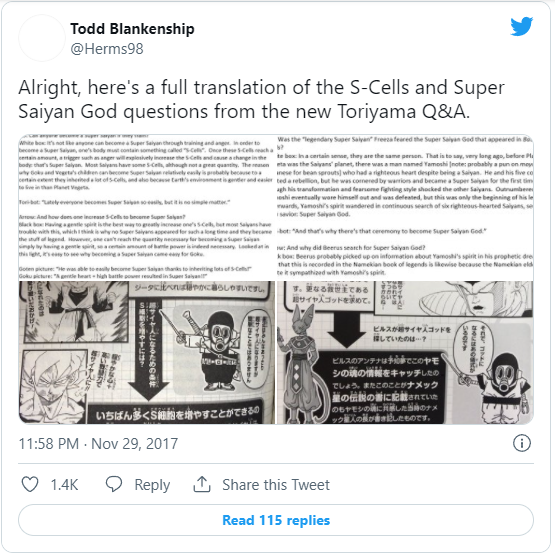Open the manga scan showing Beerus
This screenshot has width=555, height=559.
coord(405,353)
